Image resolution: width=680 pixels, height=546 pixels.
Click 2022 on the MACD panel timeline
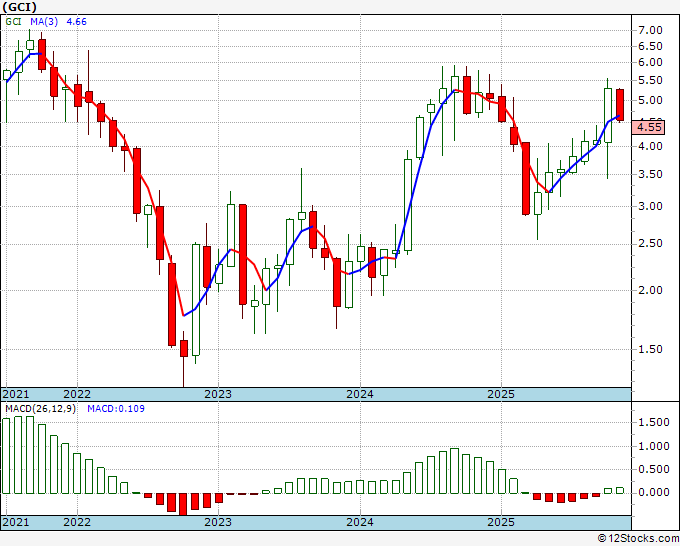[77, 522]
